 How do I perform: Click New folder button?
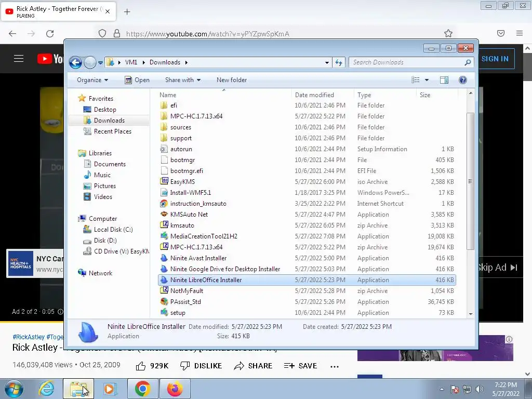[232, 80]
